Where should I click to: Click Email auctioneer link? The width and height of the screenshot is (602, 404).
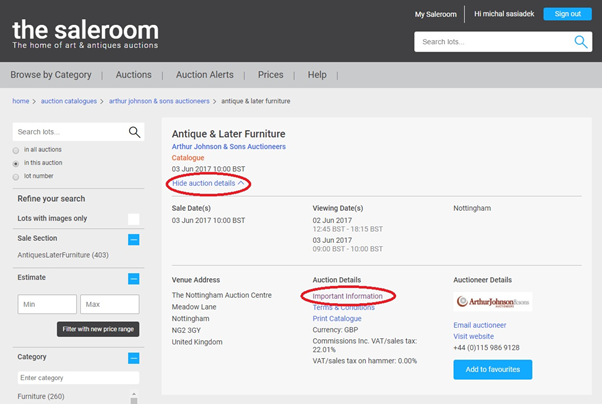pyautogui.click(x=480, y=325)
